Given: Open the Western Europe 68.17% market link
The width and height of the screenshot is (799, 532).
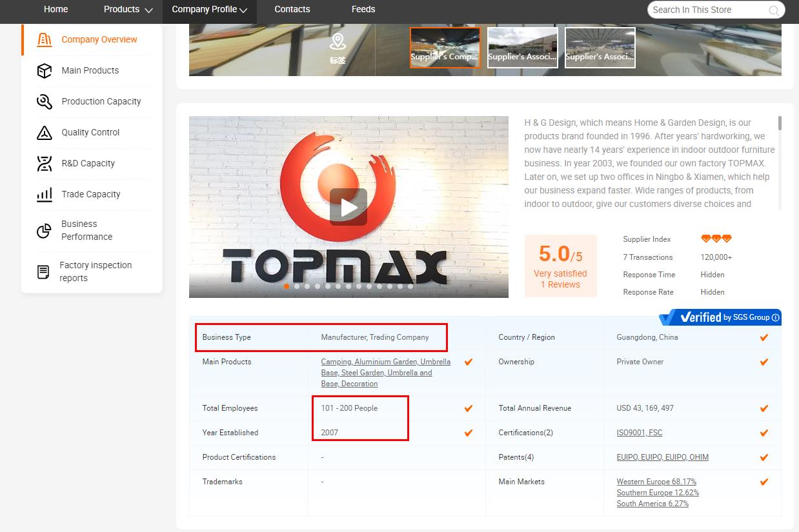Looking at the screenshot, I should tap(656, 482).
